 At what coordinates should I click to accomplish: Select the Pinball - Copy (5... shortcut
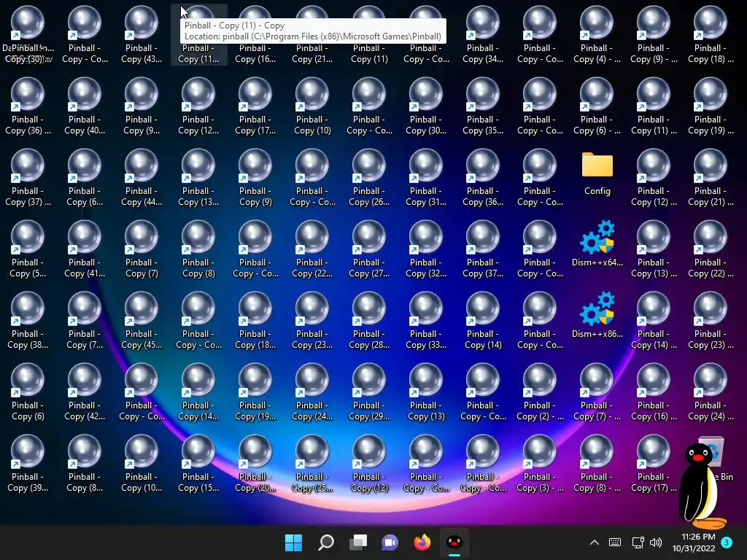(x=28, y=249)
